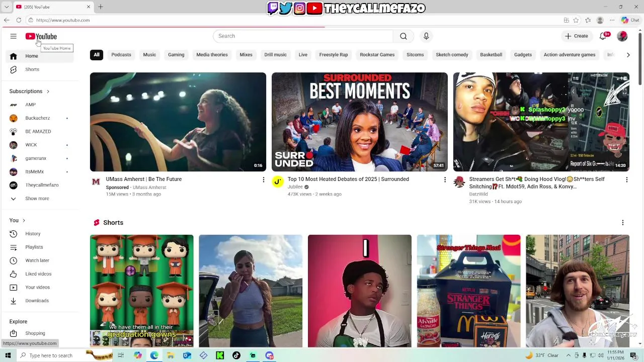This screenshot has width=644, height=362.
Task: Open the notifications bell
Action: click(604, 36)
